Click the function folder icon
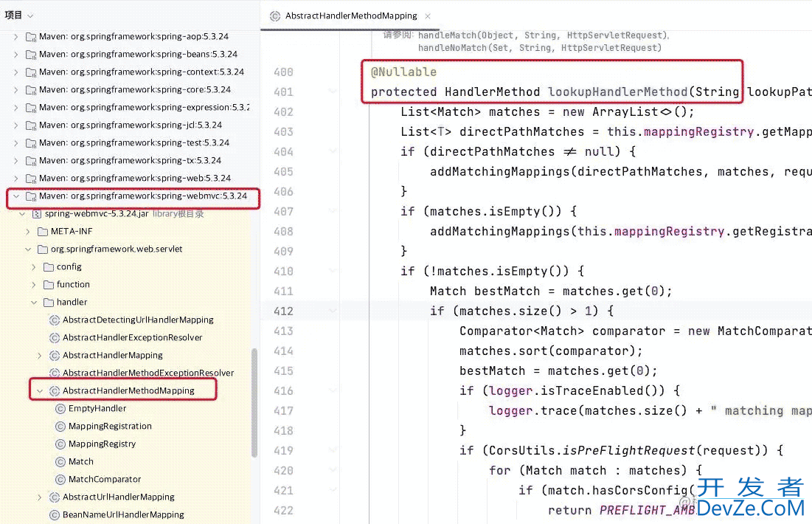The height and width of the screenshot is (524, 812). [49, 285]
